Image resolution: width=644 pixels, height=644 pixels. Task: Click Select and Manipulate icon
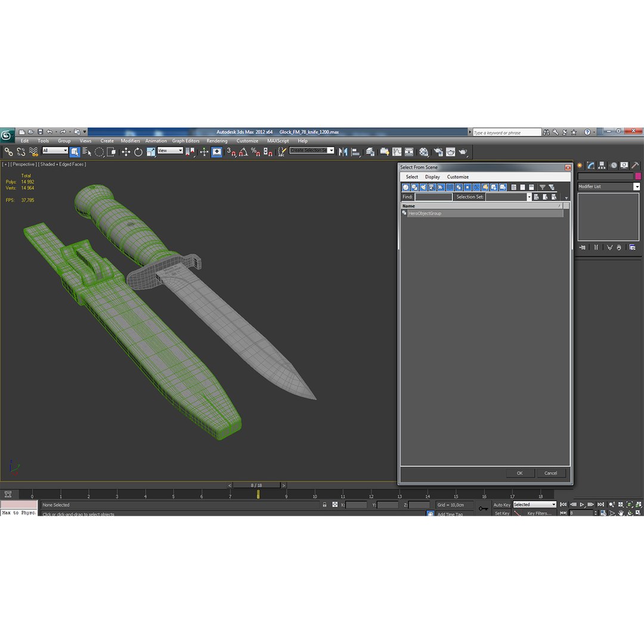click(x=204, y=152)
